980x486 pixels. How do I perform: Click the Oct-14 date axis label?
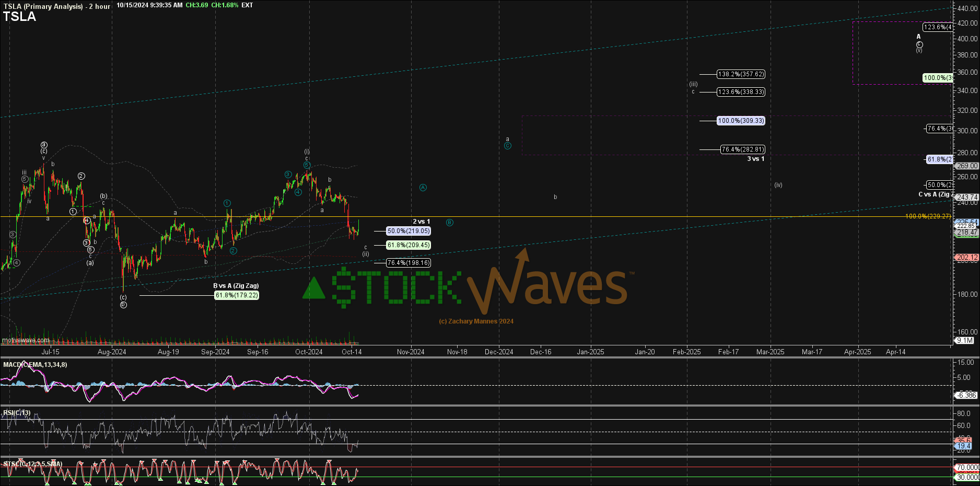[x=352, y=352]
